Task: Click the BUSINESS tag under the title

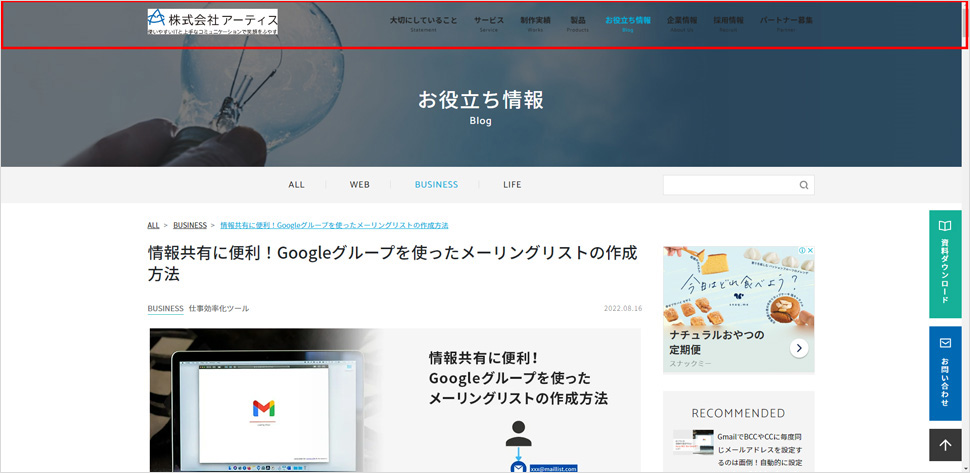Action: 165,309
